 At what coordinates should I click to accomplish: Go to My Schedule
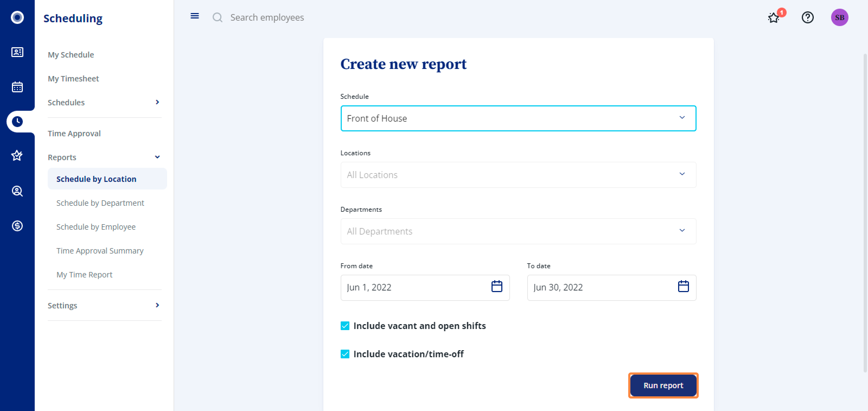(x=71, y=55)
